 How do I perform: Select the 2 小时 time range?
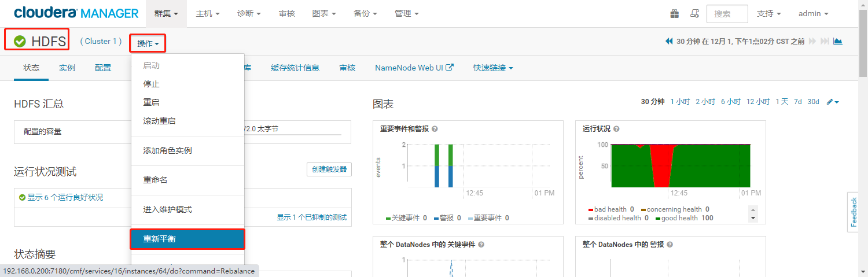(x=705, y=102)
